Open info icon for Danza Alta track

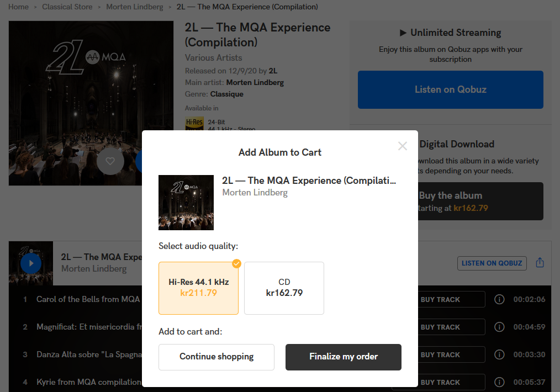coord(499,354)
